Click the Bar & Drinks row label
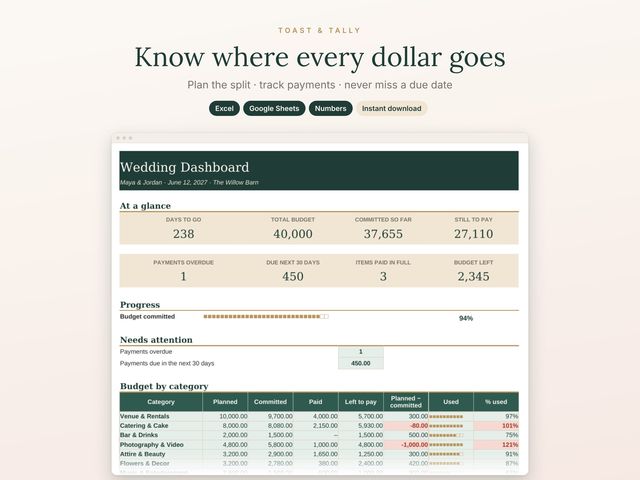The height and width of the screenshot is (480, 640). [139, 435]
